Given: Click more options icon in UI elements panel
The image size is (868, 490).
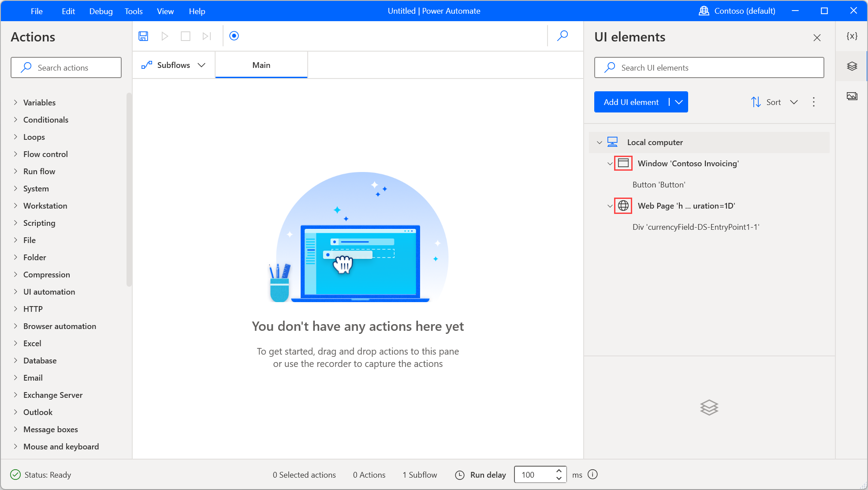Looking at the screenshot, I should click(814, 102).
